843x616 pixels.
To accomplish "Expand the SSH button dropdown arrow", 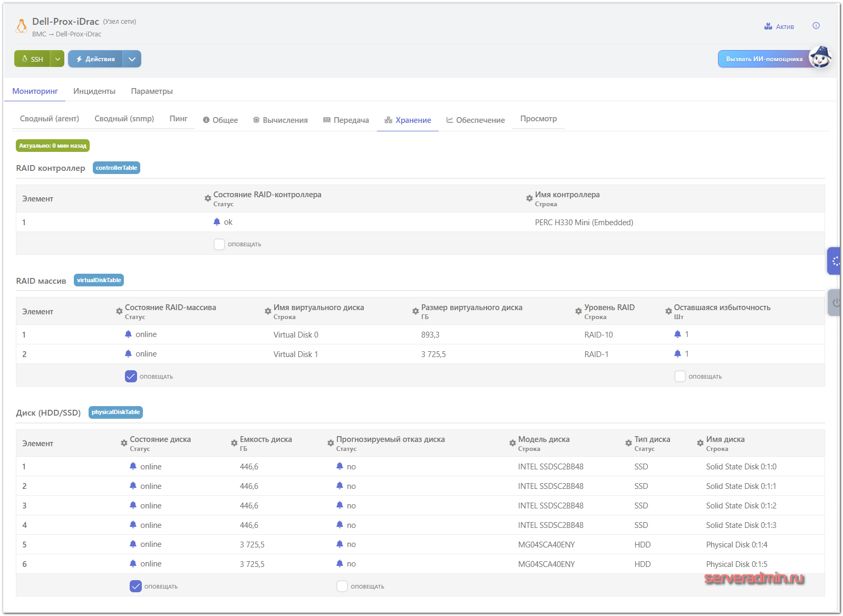I will 57,59.
